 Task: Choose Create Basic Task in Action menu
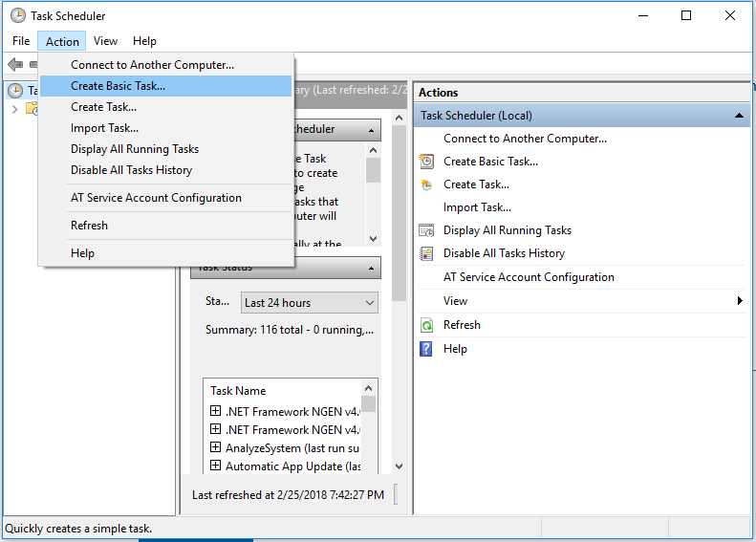tap(166, 86)
